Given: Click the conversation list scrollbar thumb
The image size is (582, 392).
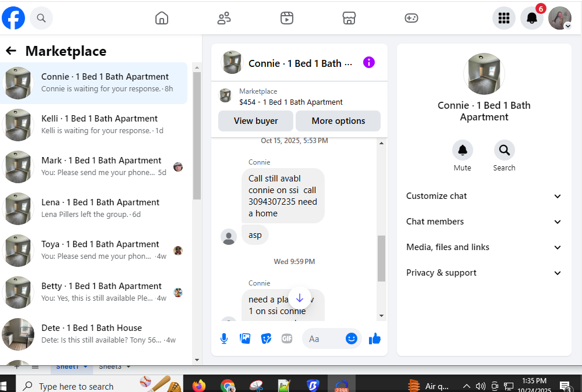Looking at the screenshot, I should coord(197,136).
